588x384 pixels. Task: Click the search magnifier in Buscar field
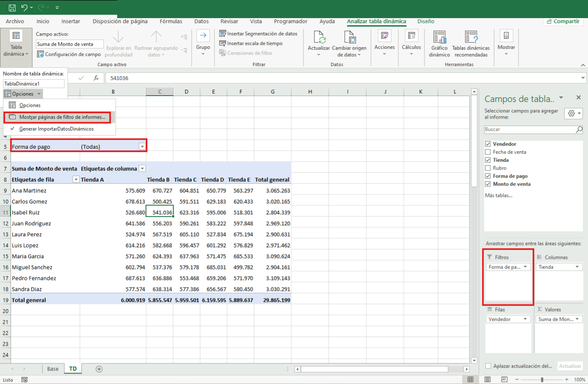click(579, 129)
